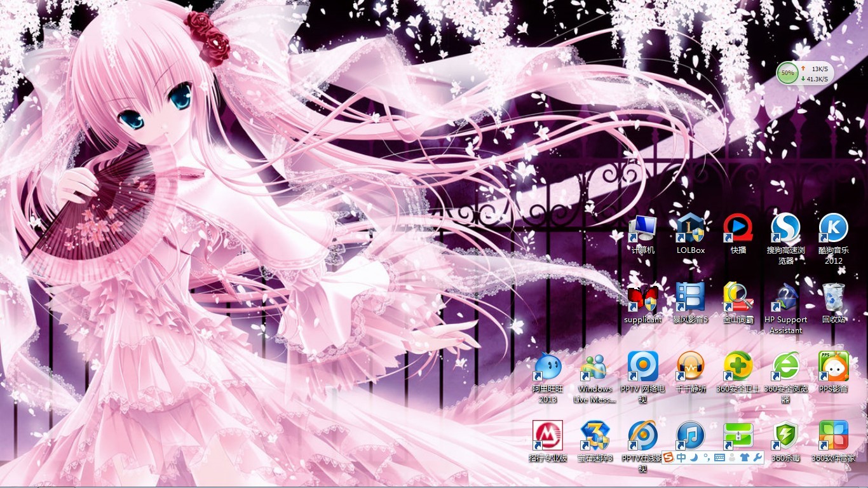Click the user account icon on IME bar
The image size is (868, 488).
(732, 457)
